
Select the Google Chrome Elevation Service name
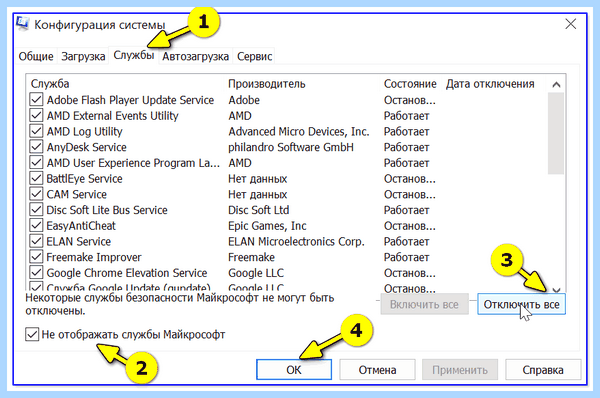click(x=127, y=272)
